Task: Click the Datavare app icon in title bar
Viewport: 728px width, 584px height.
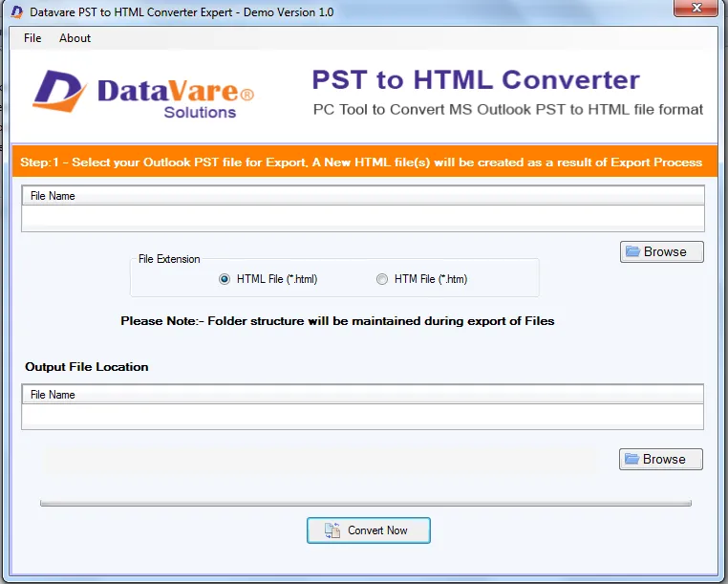Action: (17, 12)
